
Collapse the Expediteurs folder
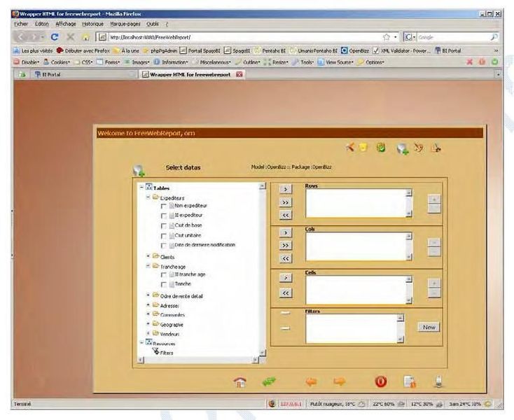pos(148,197)
